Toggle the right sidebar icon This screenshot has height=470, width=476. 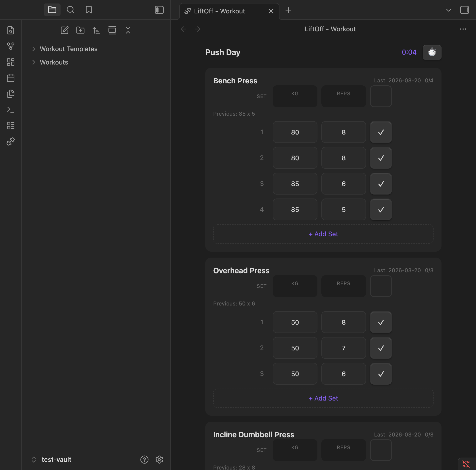(464, 10)
